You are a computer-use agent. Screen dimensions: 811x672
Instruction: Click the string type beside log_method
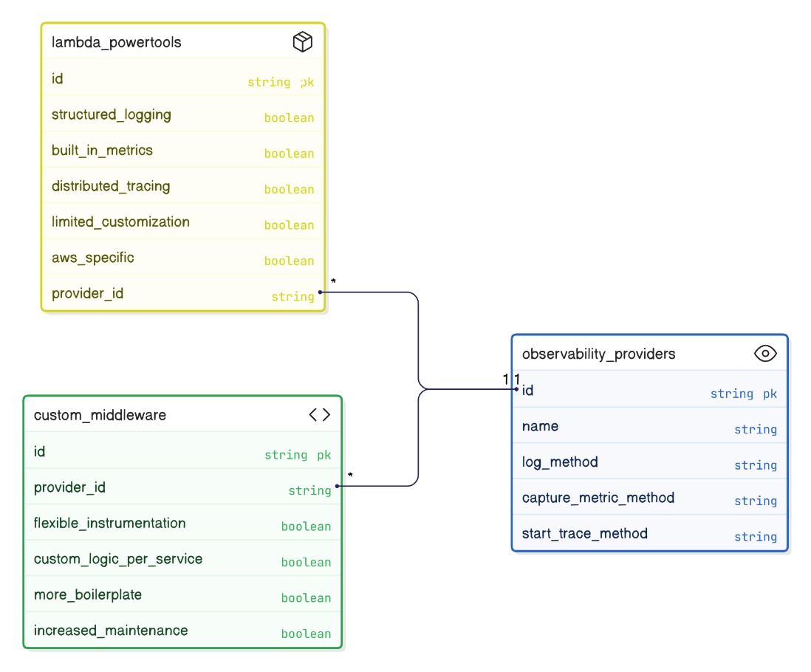(x=756, y=465)
